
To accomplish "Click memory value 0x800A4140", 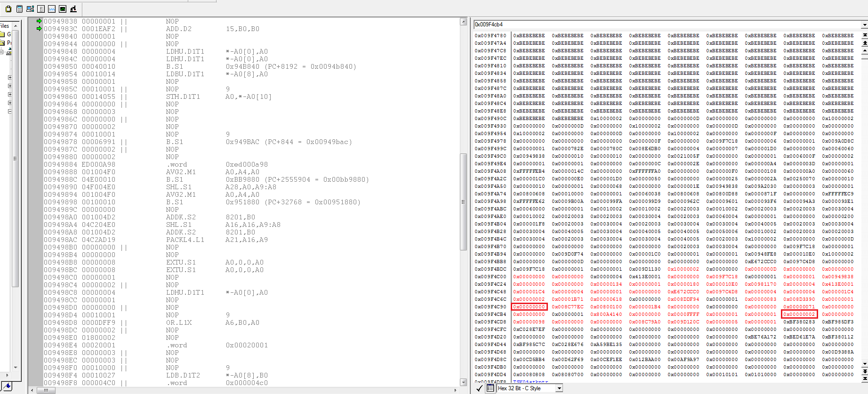I will pyautogui.click(x=606, y=314).
